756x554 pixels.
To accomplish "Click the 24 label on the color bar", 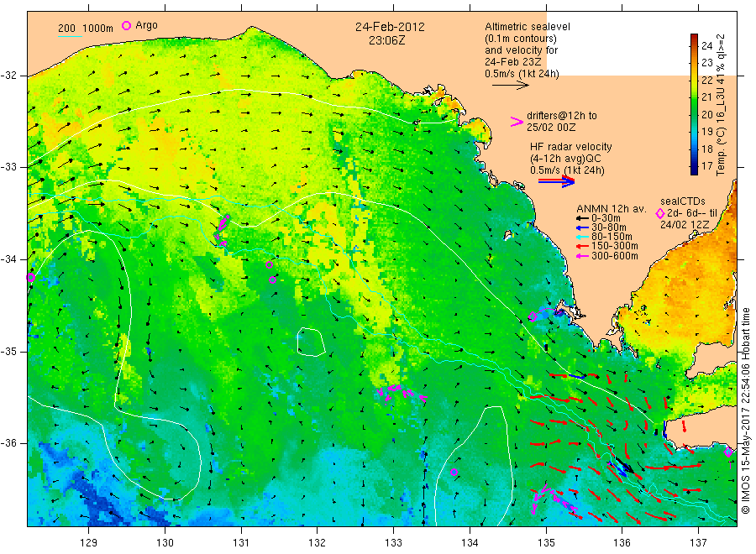I will [x=706, y=46].
